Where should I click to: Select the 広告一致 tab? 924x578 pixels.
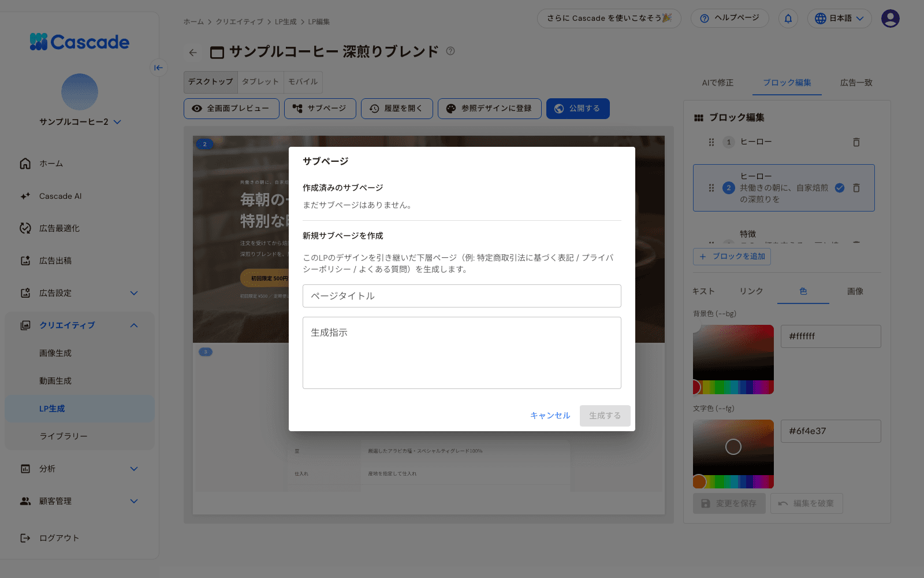point(856,83)
